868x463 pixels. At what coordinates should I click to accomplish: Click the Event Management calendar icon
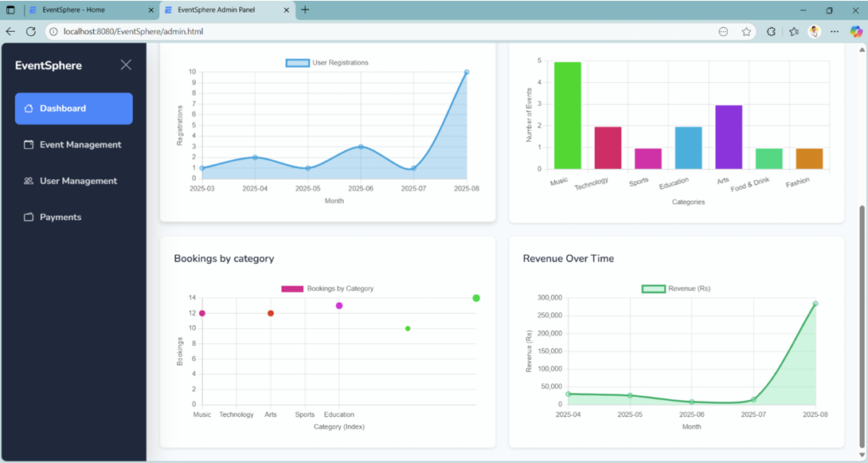29,145
